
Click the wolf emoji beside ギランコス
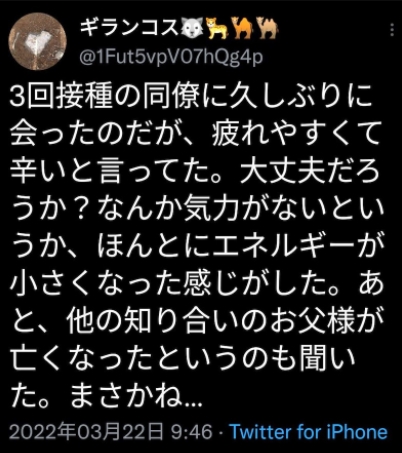[192, 27]
